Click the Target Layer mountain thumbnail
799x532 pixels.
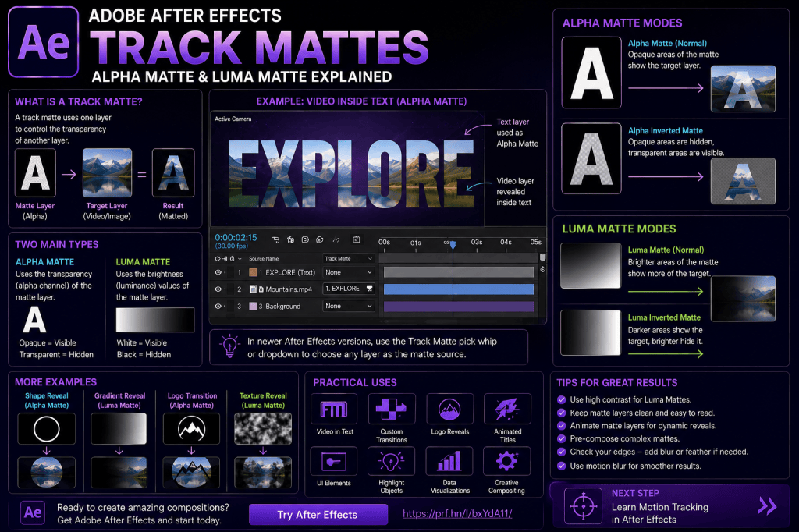(x=107, y=172)
